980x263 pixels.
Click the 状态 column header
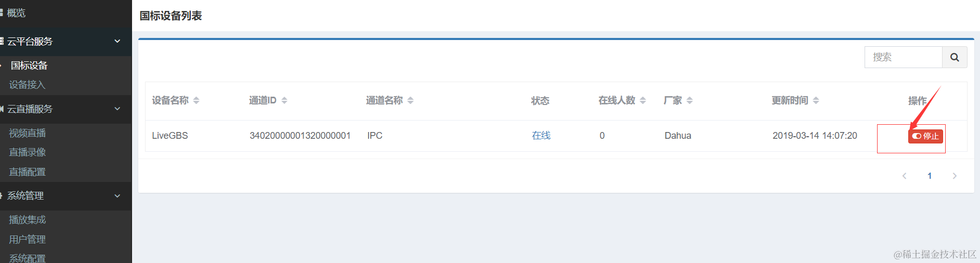click(x=540, y=100)
